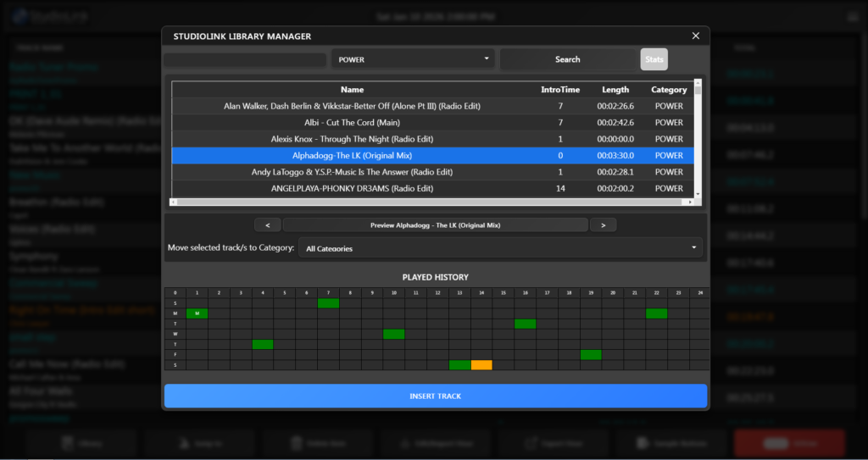Close the StudioLink Library Manager dialog

coord(696,36)
